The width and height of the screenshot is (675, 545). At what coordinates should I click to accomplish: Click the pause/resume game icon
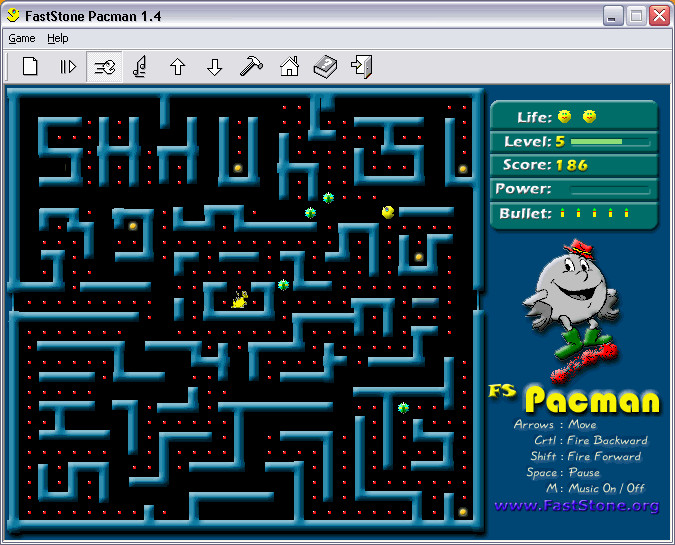coord(68,67)
